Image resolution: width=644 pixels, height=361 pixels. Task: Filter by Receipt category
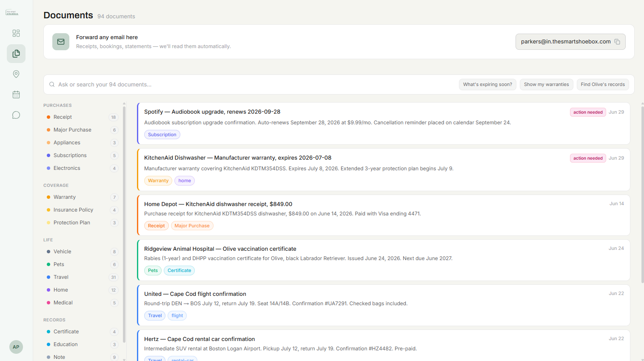pyautogui.click(x=82, y=117)
